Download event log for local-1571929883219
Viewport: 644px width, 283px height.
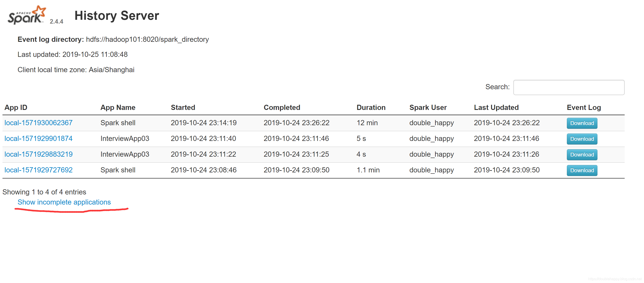pyautogui.click(x=581, y=155)
